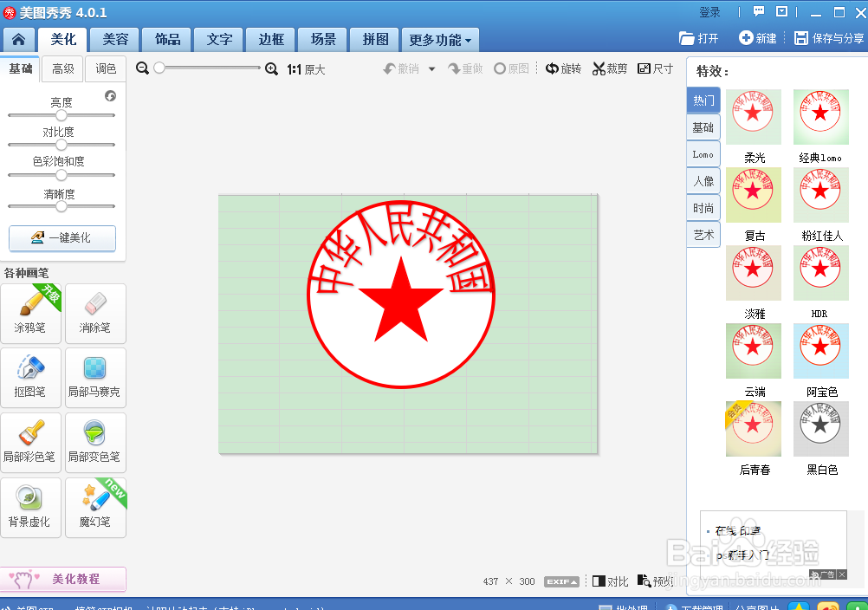Select the 高级 adjustment sub-tab
The image size is (868, 610).
(x=63, y=68)
